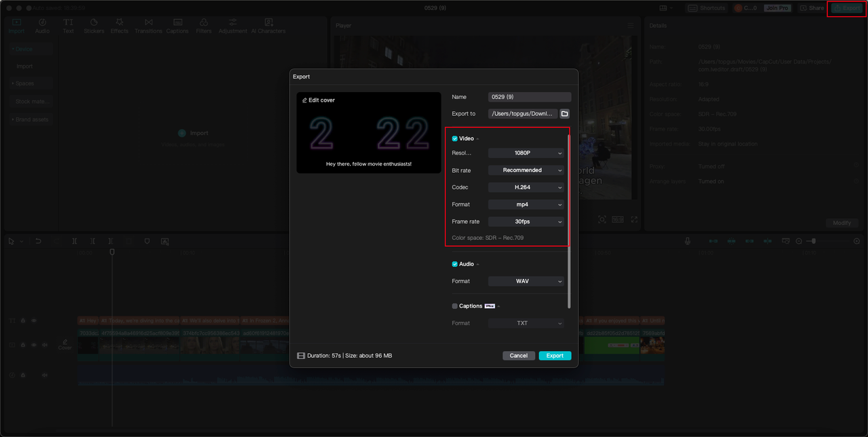Image resolution: width=868 pixels, height=437 pixels.
Task: Click the player 16:9 ratio icon
Action: tap(618, 220)
